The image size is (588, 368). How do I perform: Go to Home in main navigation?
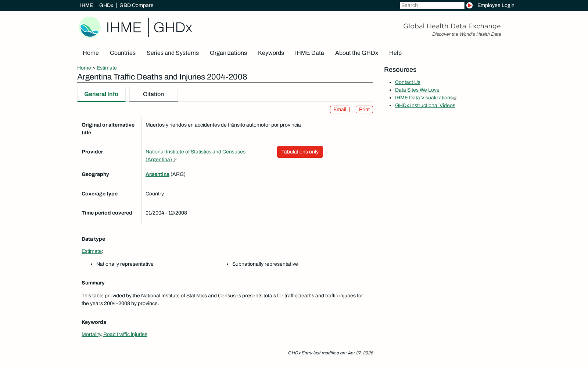(x=91, y=53)
